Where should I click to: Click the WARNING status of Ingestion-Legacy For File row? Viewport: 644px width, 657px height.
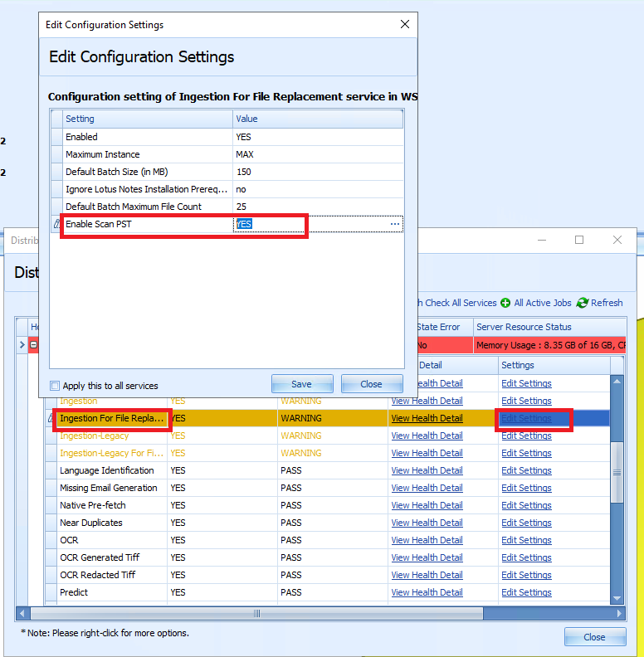(x=301, y=453)
